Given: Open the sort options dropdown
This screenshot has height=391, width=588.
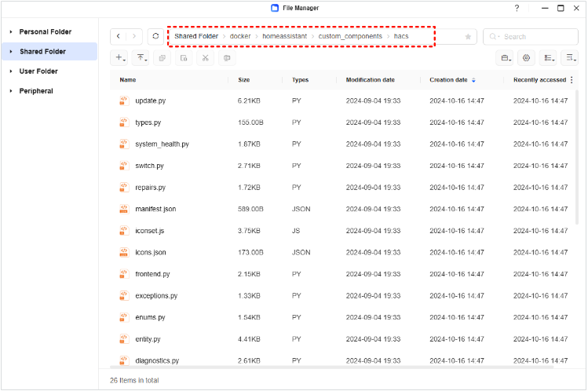Looking at the screenshot, I should click(569, 58).
